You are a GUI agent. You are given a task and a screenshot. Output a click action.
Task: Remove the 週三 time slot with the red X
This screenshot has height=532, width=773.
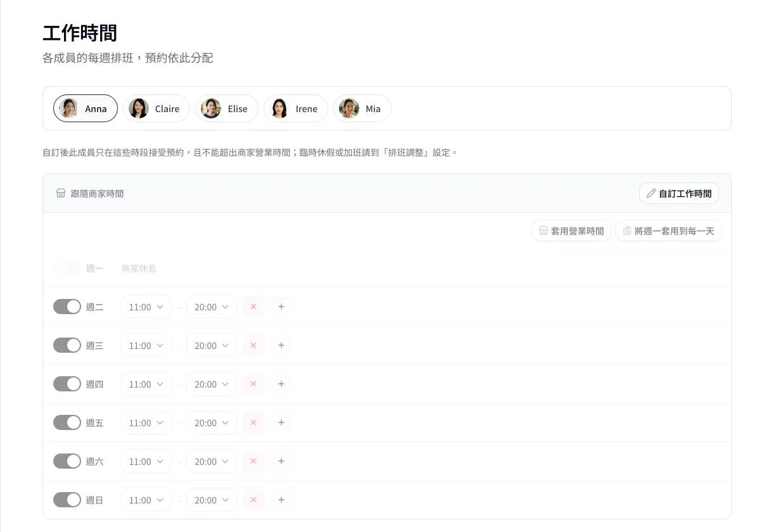pos(253,345)
